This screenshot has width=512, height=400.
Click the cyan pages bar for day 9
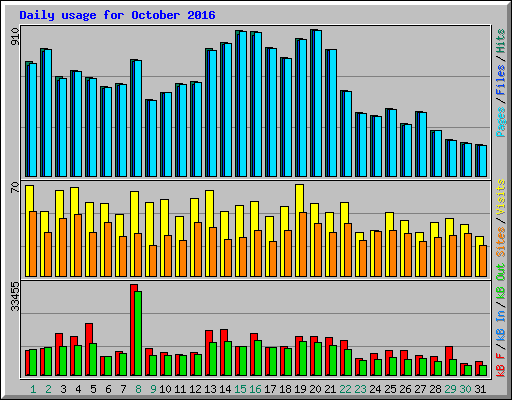(x=153, y=138)
